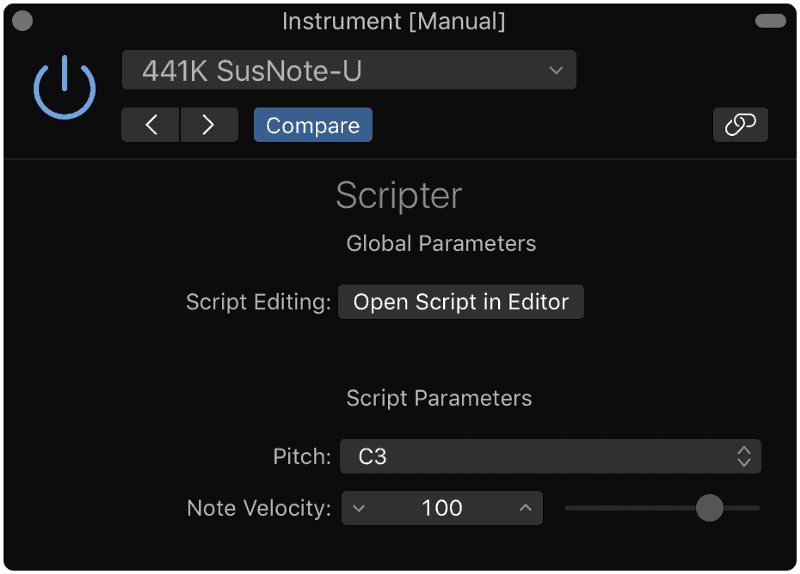Increase Note Velocity with the up chevron
This screenshot has height=574, width=800.
click(526, 508)
